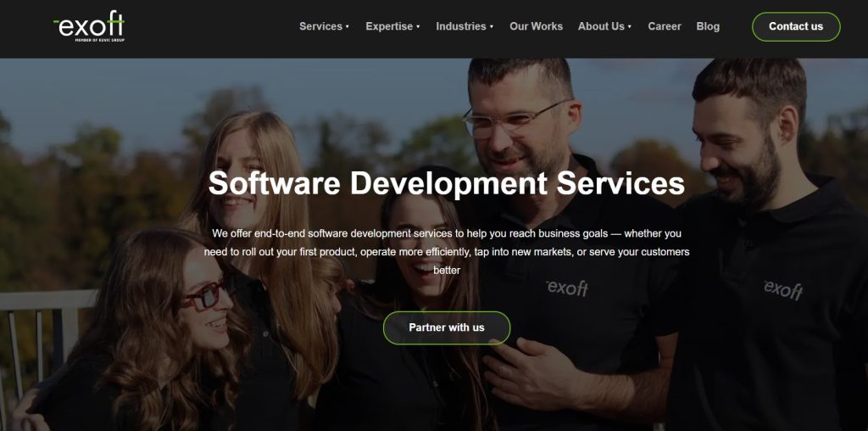Expand the Industries dropdown menu
This screenshot has height=431, width=868.
click(465, 26)
